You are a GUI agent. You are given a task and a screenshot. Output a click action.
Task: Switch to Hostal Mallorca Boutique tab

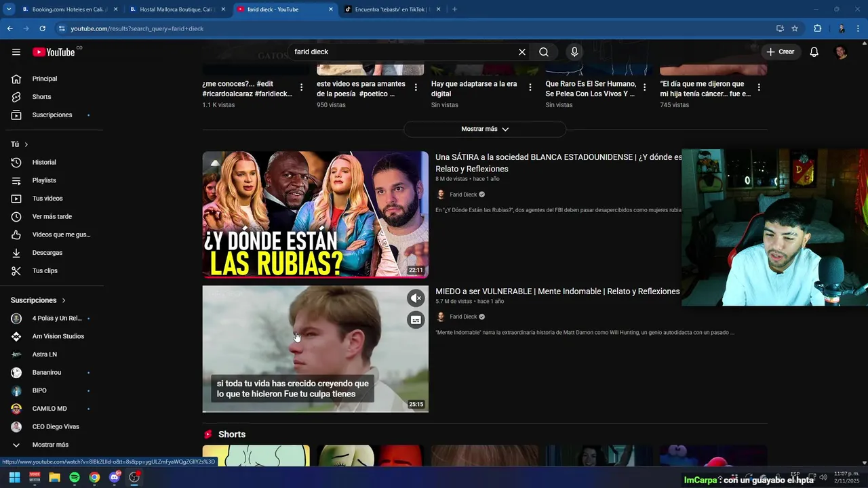coord(177,9)
